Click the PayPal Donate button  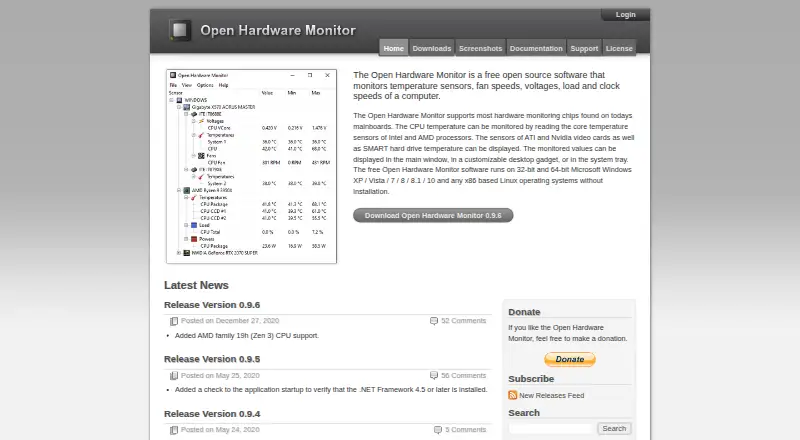569,359
